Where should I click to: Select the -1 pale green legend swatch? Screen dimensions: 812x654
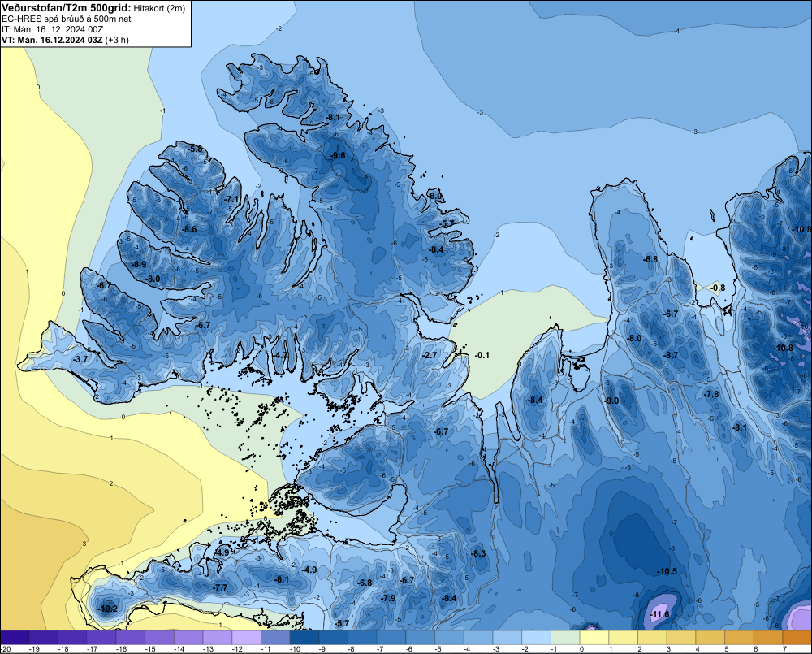[565, 637]
